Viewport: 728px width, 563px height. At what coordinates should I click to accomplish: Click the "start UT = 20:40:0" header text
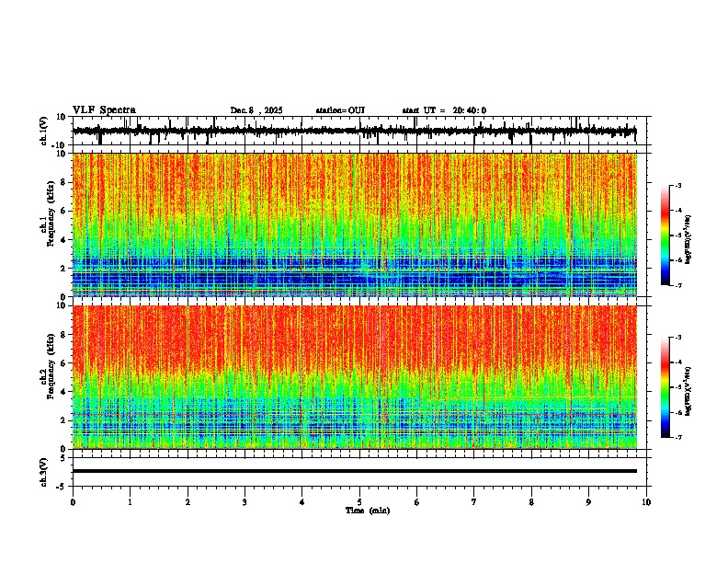pos(444,110)
